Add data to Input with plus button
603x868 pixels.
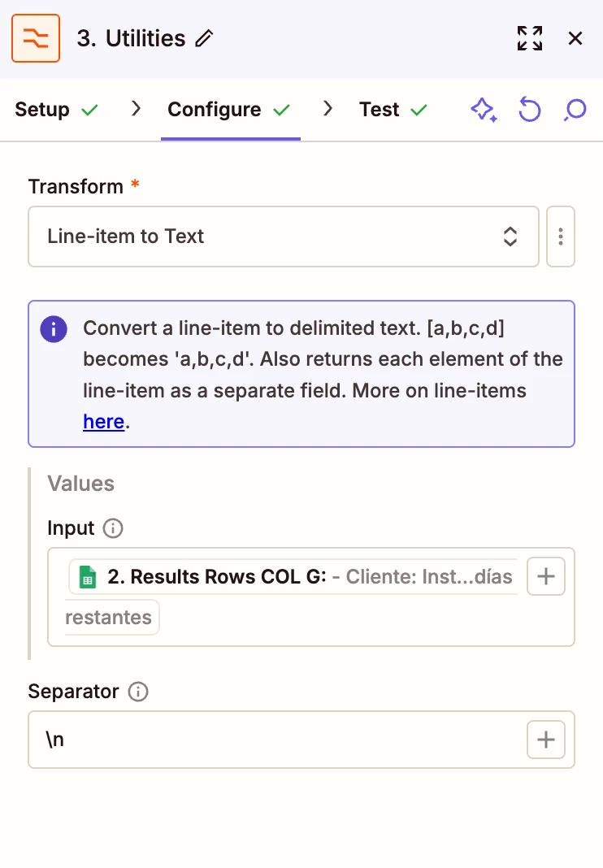pos(546,576)
